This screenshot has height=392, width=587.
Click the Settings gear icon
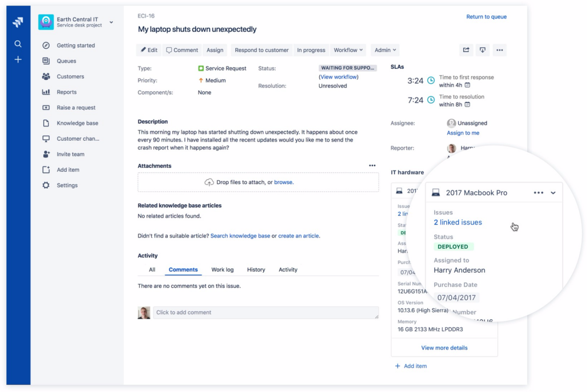(x=46, y=185)
